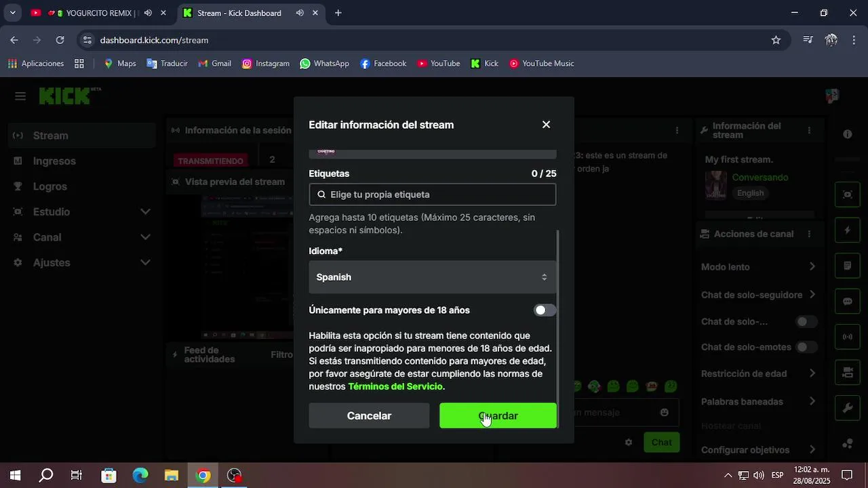Click the chat bubble icon in right rail
Screen dimensions: 868x488
847,301
